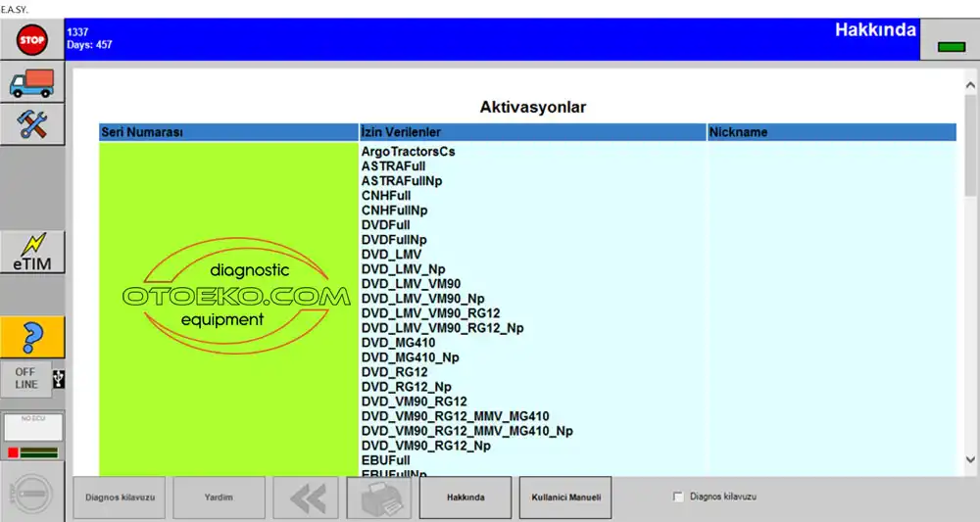Select the DVD_VM90_RG12_MMV_MG410 entry
This screenshot has height=522, width=980.
(x=455, y=416)
